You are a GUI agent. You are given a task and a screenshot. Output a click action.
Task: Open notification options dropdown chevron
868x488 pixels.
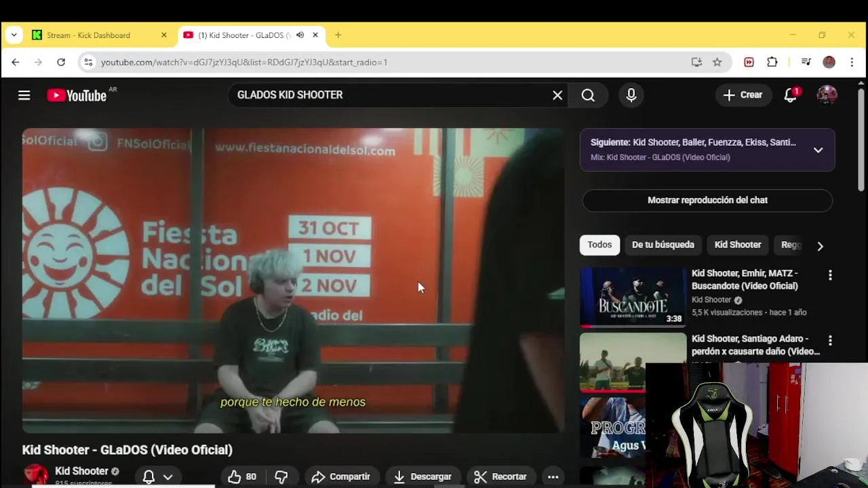click(167, 477)
